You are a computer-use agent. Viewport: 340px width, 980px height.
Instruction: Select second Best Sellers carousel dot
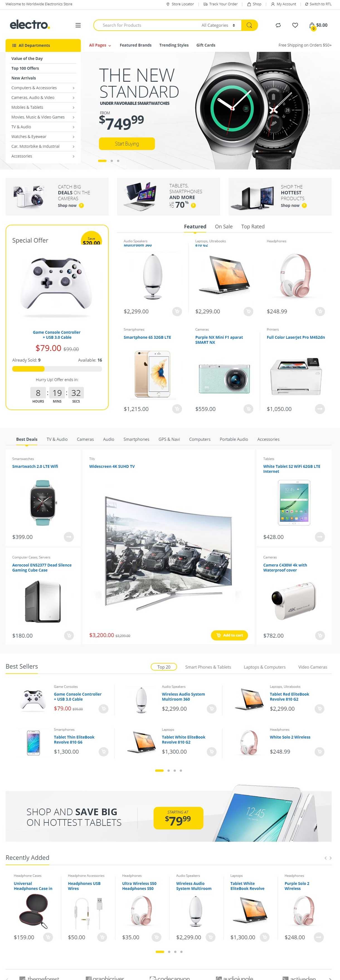[169, 770]
